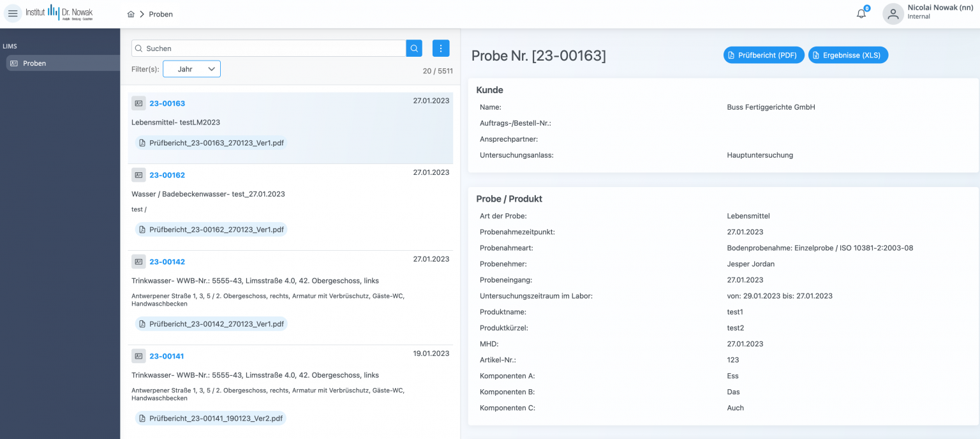
Task: Open the three-dot options menu
Action: [x=441, y=48]
